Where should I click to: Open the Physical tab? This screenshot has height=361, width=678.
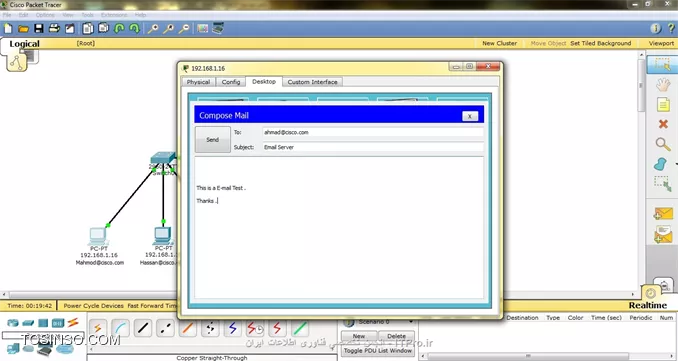coord(198,82)
